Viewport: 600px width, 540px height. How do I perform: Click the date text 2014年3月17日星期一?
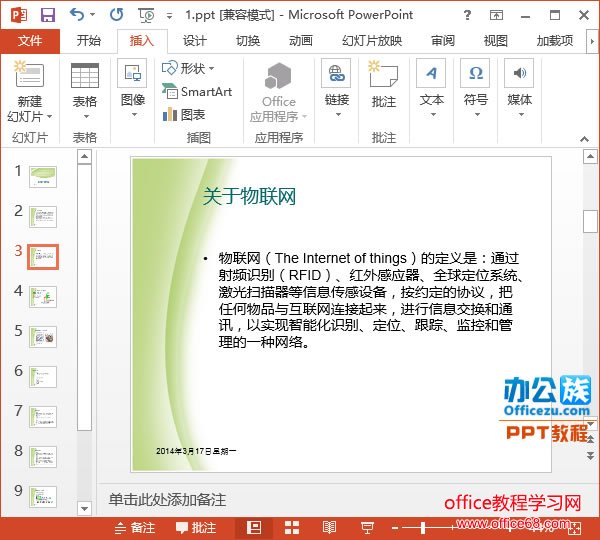click(x=196, y=451)
